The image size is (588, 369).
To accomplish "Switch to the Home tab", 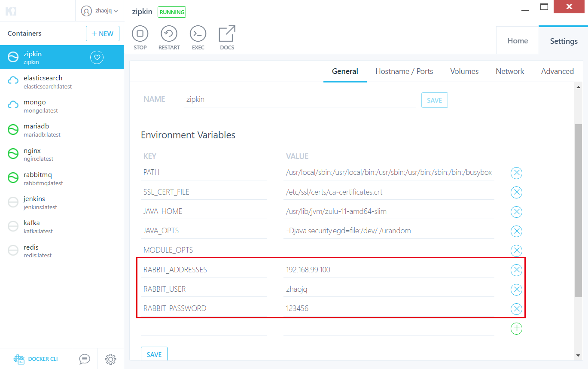I will click(x=517, y=40).
